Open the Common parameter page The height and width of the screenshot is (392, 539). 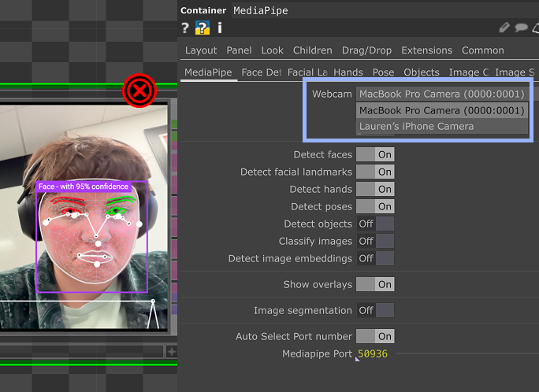tap(482, 50)
